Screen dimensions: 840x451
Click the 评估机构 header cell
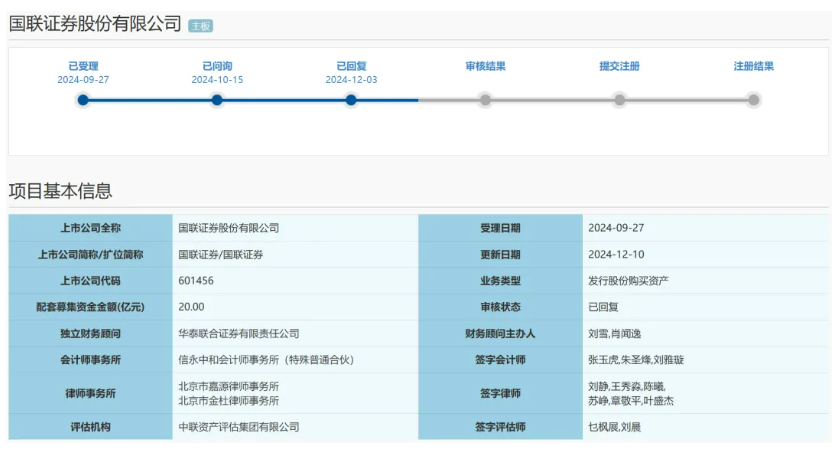coord(90,427)
